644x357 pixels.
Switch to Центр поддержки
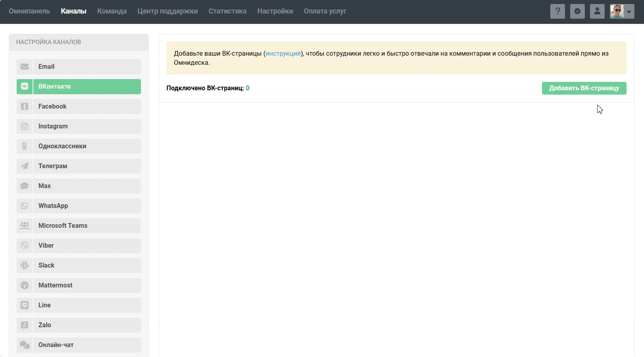click(x=168, y=11)
